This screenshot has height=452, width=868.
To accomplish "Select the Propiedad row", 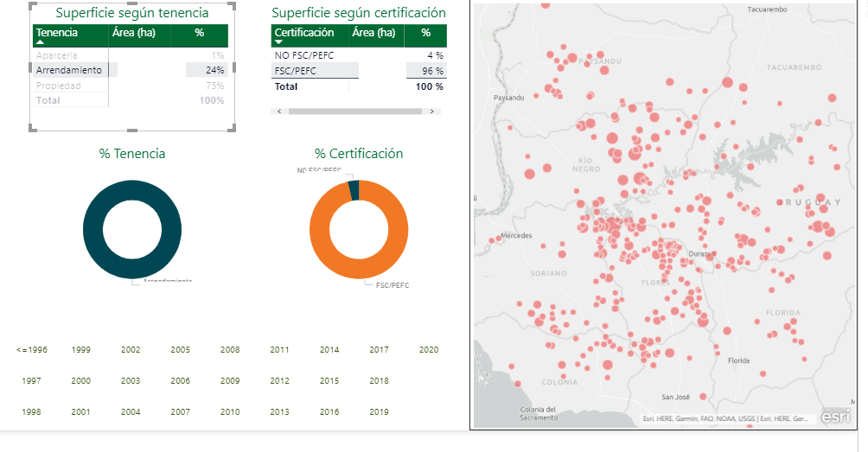I will point(130,86).
